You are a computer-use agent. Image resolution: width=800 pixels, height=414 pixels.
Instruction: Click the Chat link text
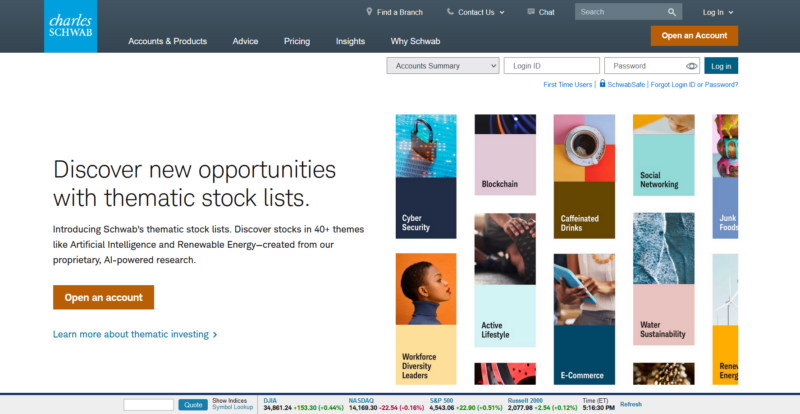546,12
